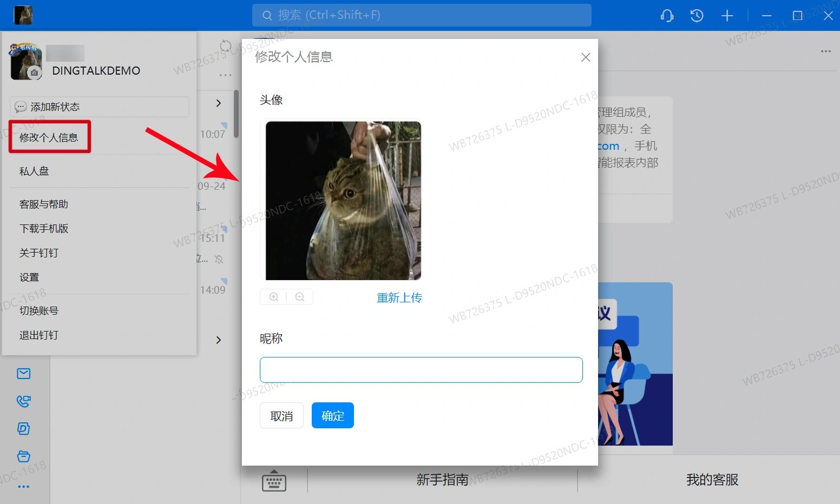Open the headset customer service icon in title bar
This screenshot has width=840, height=504.
pos(667,16)
